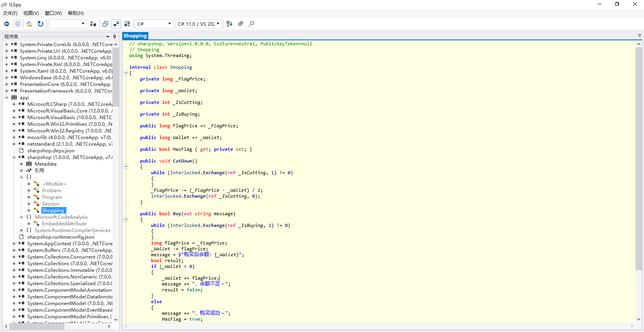The width and height of the screenshot is (644, 332).
Task: Open the assembly list dropdown
Action: click(67, 24)
